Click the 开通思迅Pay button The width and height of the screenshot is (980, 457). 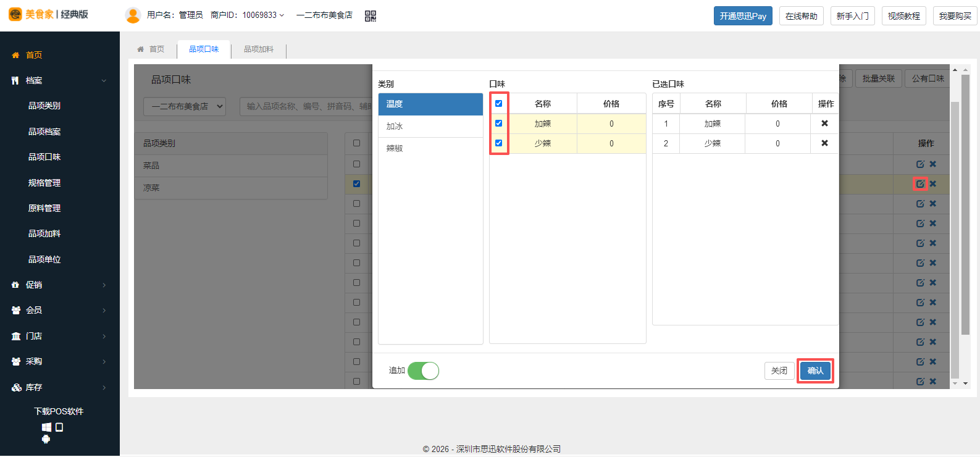tap(743, 16)
